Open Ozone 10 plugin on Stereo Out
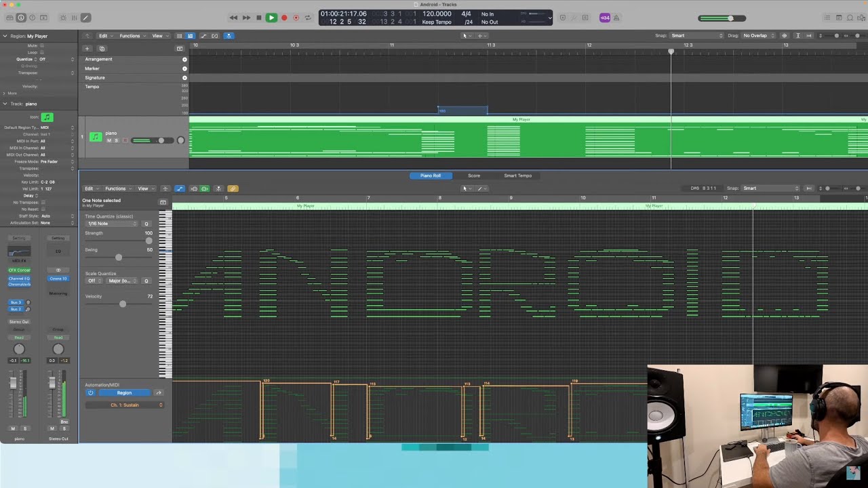868x488 pixels. (58, 279)
